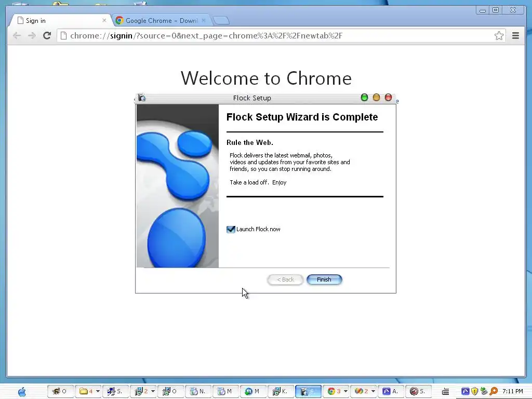Click the installer taskbar item labeled M
Viewport: 532px width, 399px height.
(225, 391)
